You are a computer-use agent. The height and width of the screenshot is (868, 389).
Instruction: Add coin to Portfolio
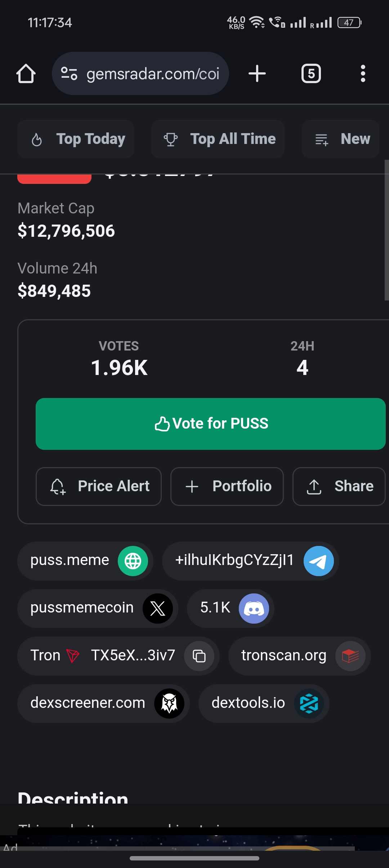pyautogui.click(x=227, y=487)
